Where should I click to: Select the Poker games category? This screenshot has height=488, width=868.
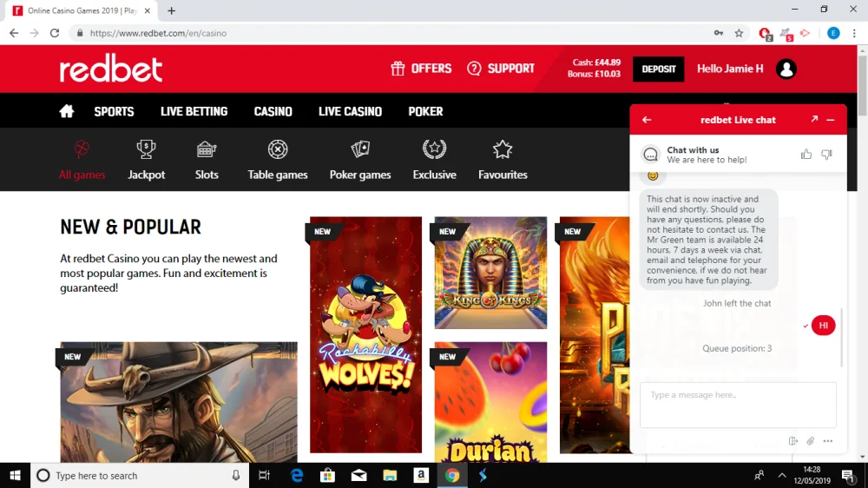pos(360,160)
